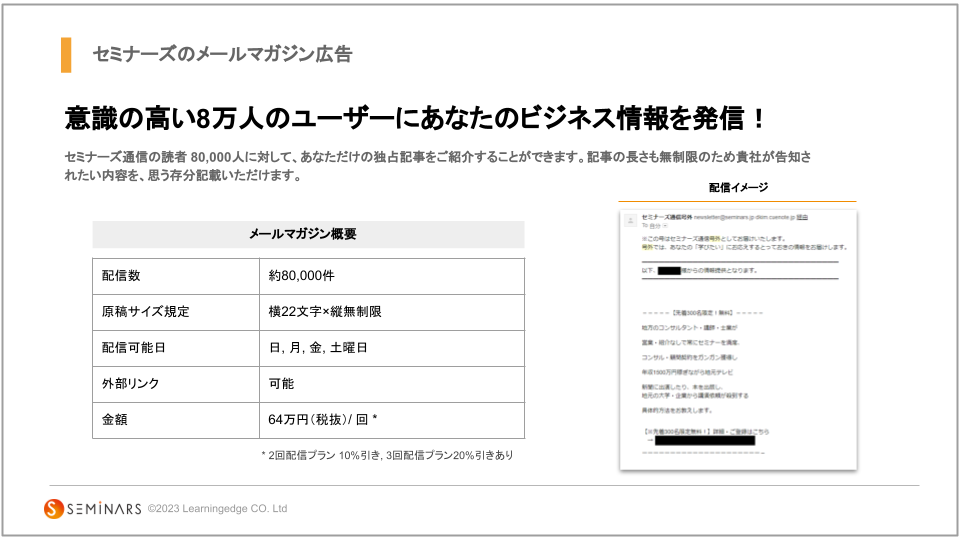Click the footnote about 2回配信プラン 10%引き
The height and width of the screenshot is (540, 960).
click(387, 456)
